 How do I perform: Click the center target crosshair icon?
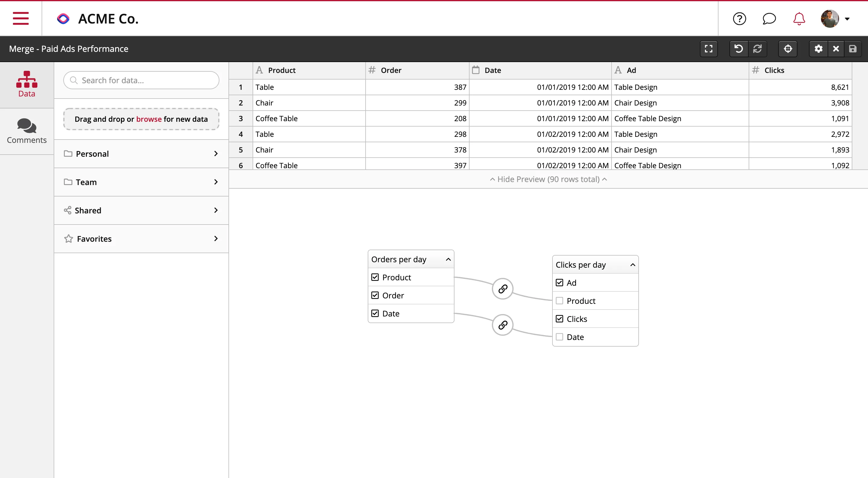click(x=788, y=49)
